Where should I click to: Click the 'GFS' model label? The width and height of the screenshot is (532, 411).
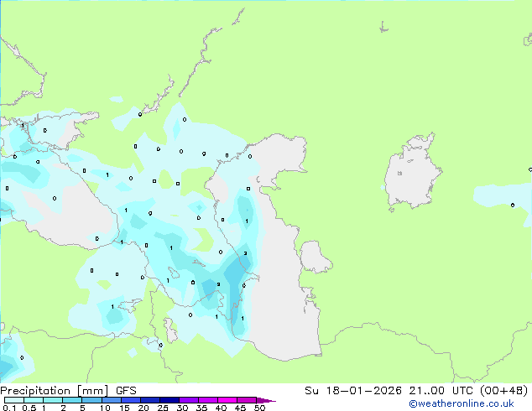(126, 391)
